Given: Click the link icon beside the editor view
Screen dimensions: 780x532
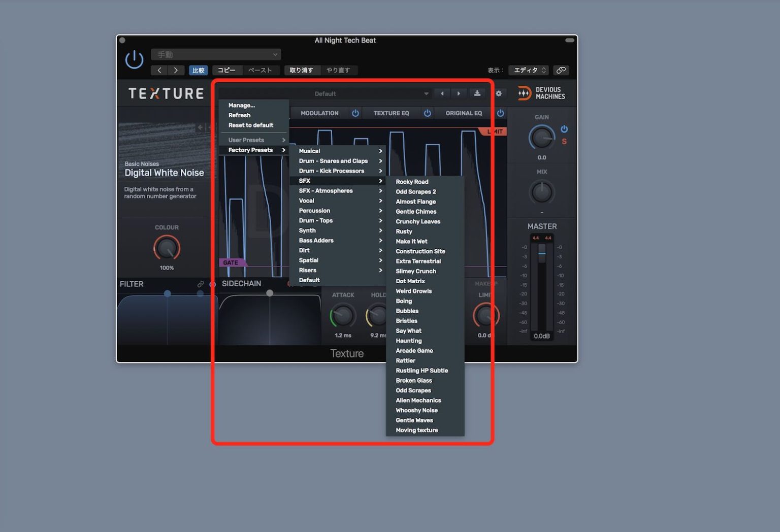Looking at the screenshot, I should click(561, 70).
